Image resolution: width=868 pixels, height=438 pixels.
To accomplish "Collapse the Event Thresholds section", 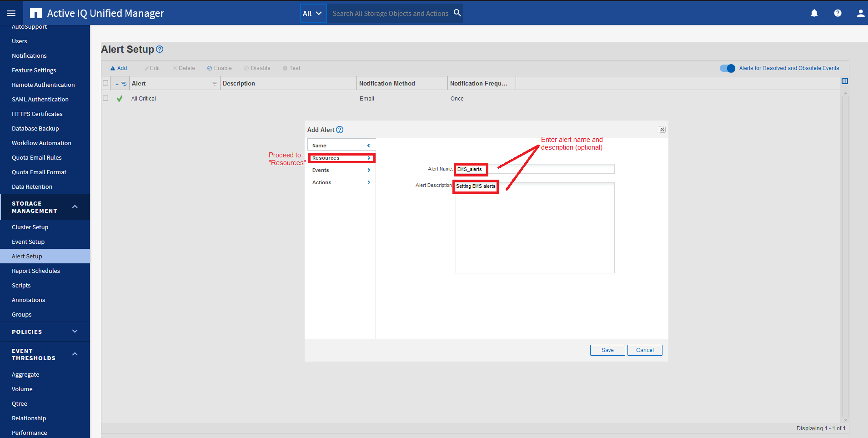I will [x=75, y=354].
